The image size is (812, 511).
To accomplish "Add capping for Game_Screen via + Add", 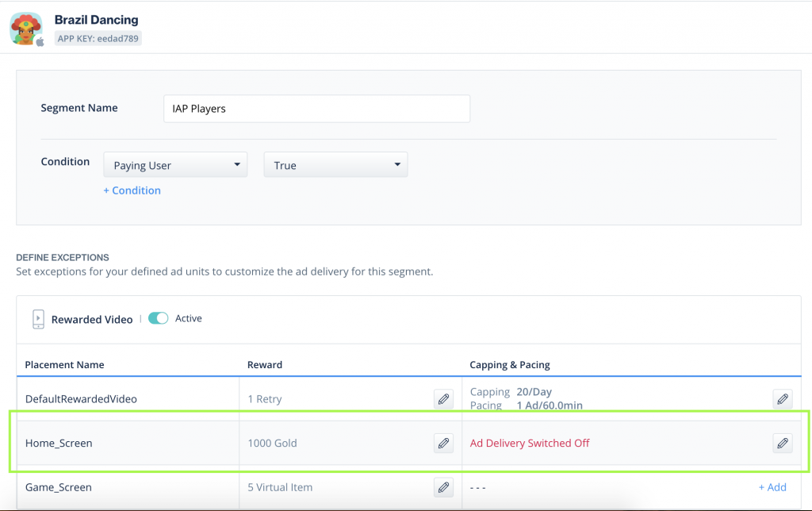I will (772, 487).
